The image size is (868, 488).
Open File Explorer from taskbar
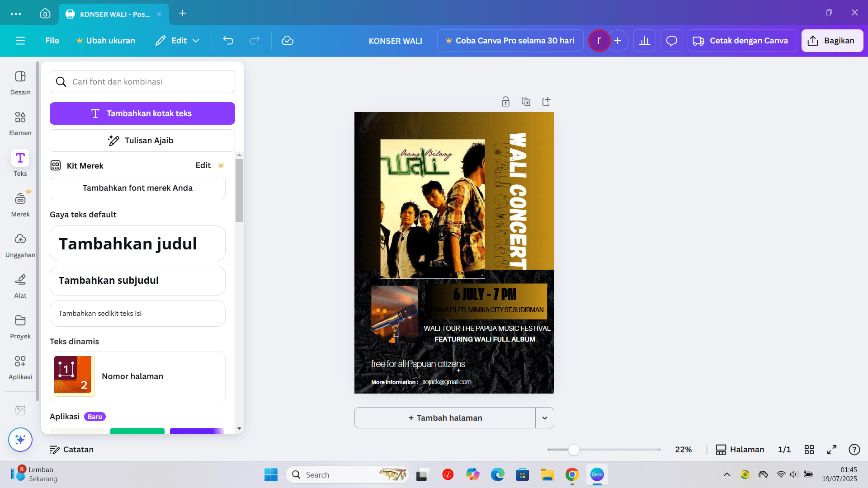tap(547, 474)
